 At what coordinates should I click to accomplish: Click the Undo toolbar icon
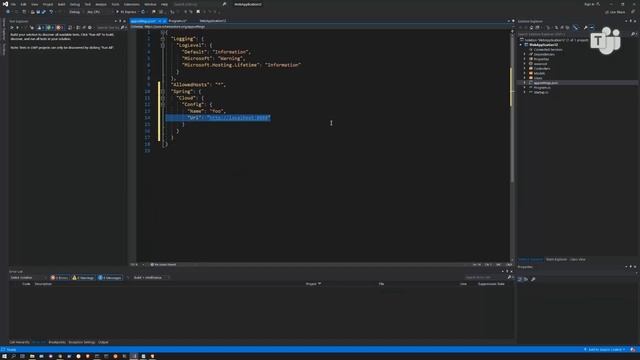coord(51,12)
